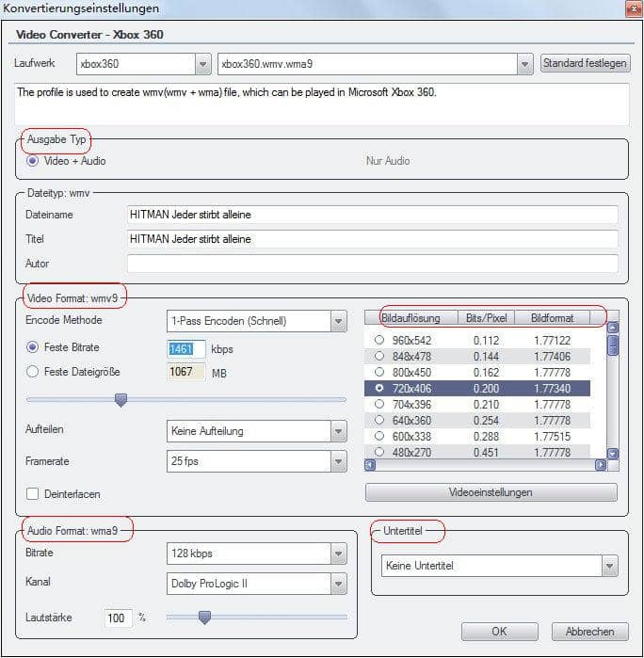Open the Keine Untertitel dropdown
644x658 pixels.
click(x=500, y=566)
